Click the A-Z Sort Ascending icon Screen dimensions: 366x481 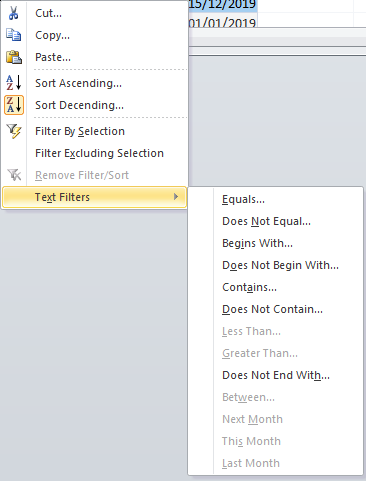(14, 82)
